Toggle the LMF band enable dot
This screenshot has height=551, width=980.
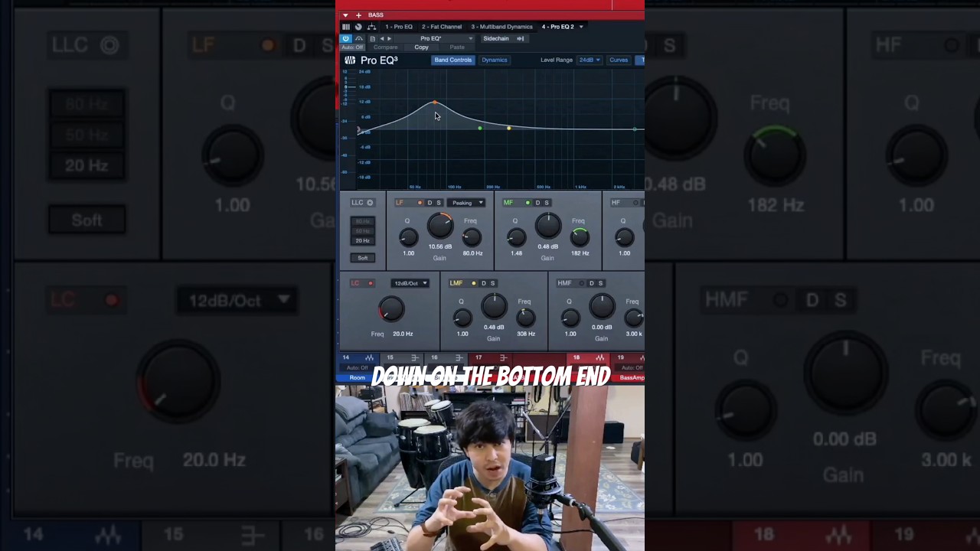pos(473,283)
